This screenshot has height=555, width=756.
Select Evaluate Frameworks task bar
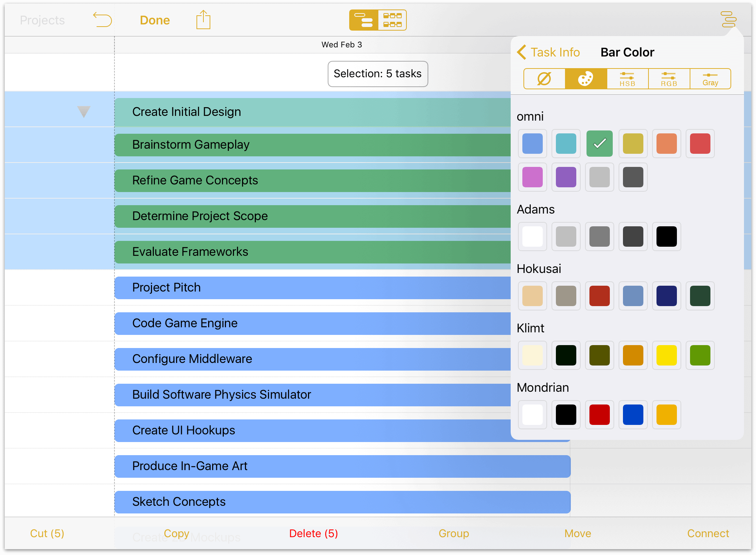click(313, 252)
